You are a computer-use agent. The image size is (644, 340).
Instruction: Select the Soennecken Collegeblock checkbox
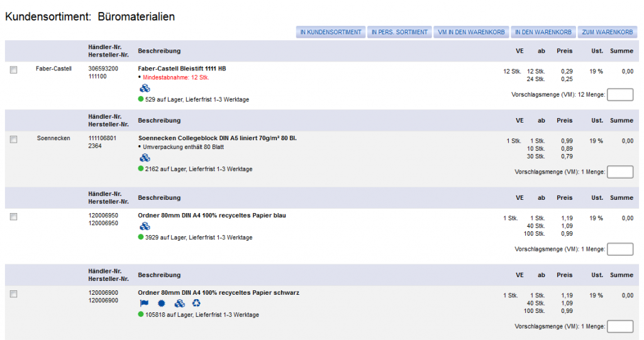point(14,140)
